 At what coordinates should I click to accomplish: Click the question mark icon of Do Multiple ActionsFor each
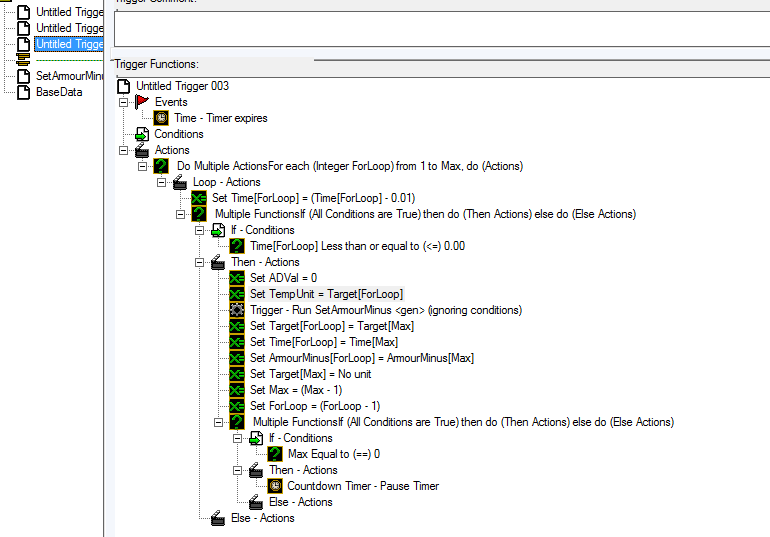pos(161,166)
